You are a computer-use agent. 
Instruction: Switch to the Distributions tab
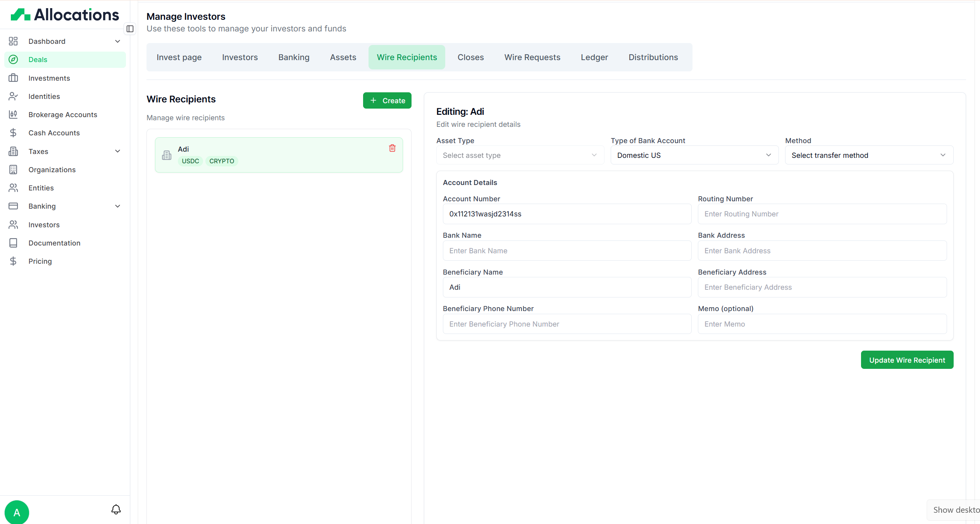(x=653, y=57)
